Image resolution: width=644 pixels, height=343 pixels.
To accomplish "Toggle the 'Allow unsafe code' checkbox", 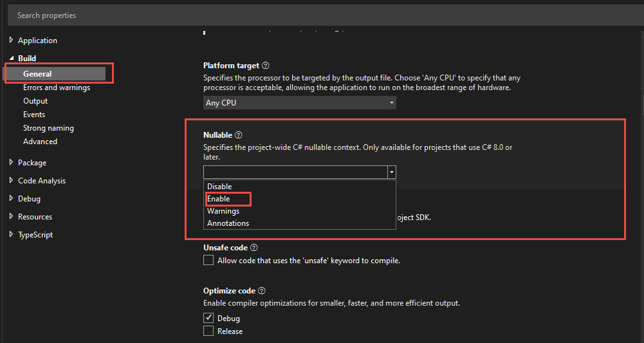I will click(208, 261).
